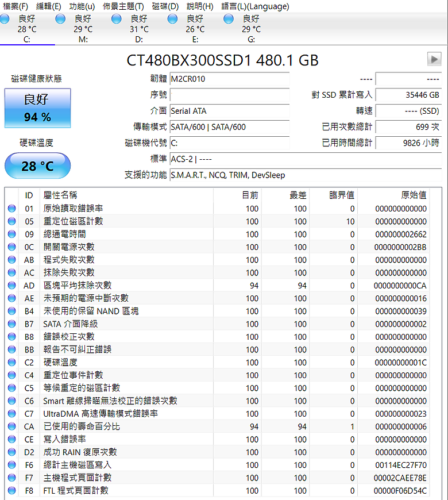Click the status dot for UltraDMA row C7
This screenshot has height=500, width=448.
(12, 414)
